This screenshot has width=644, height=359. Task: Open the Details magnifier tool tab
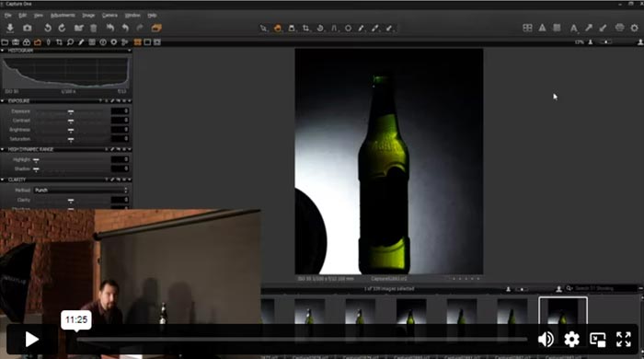click(x=70, y=42)
